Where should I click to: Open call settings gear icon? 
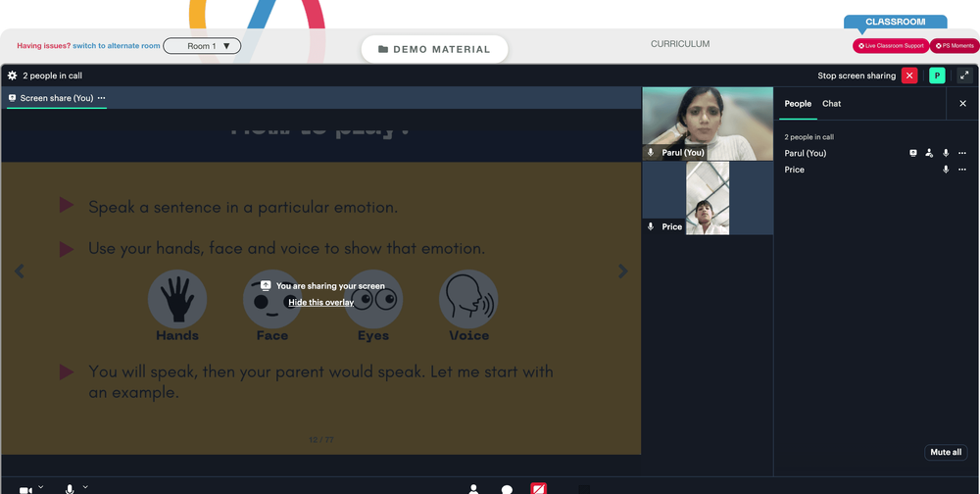click(12, 75)
